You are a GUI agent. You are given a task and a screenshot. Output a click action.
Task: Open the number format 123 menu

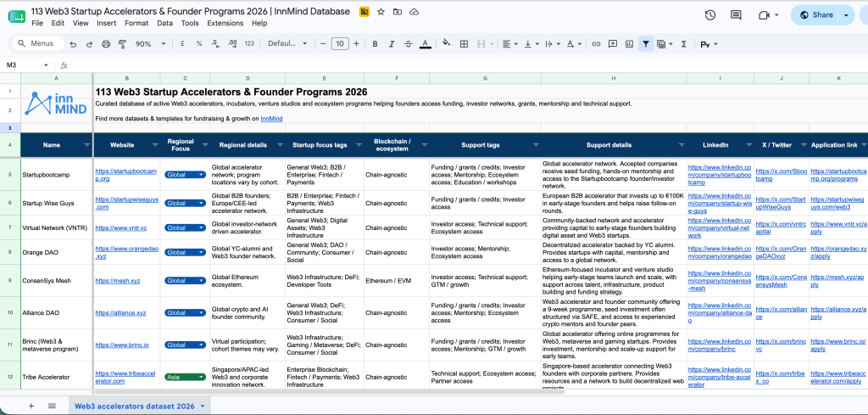[x=249, y=44]
